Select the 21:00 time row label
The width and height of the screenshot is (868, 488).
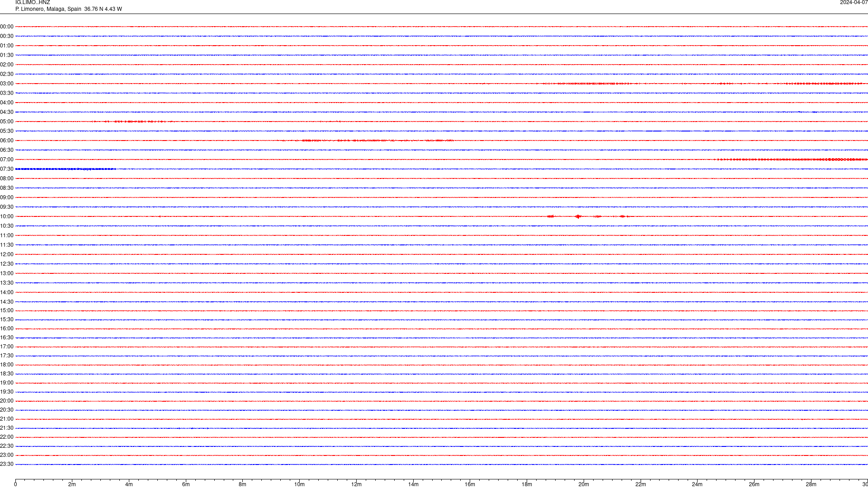point(7,419)
